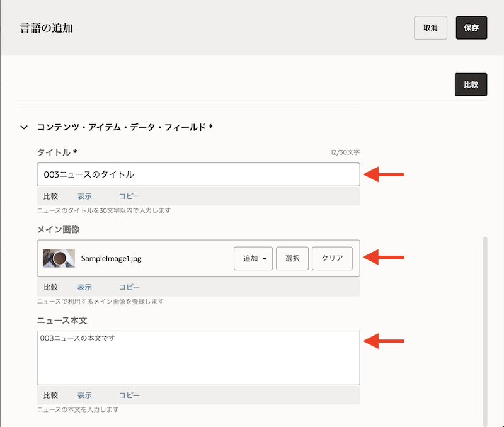This screenshot has height=427, width=504.
Task: Clear the main image with クリア button
Action: [x=332, y=258]
